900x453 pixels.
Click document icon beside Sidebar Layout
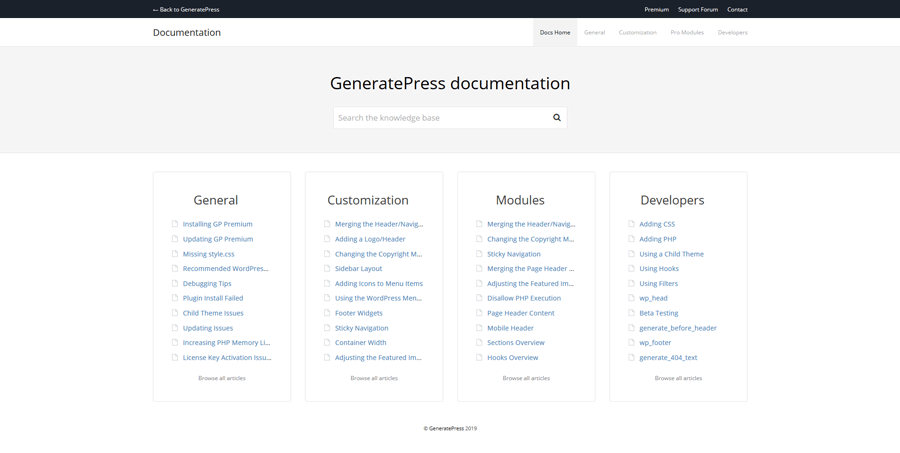pyautogui.click(x=327, y=268)
